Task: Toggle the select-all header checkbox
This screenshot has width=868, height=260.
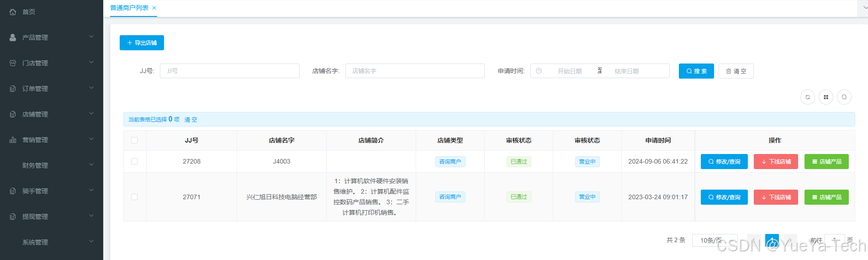Action: tap(134, 140)
